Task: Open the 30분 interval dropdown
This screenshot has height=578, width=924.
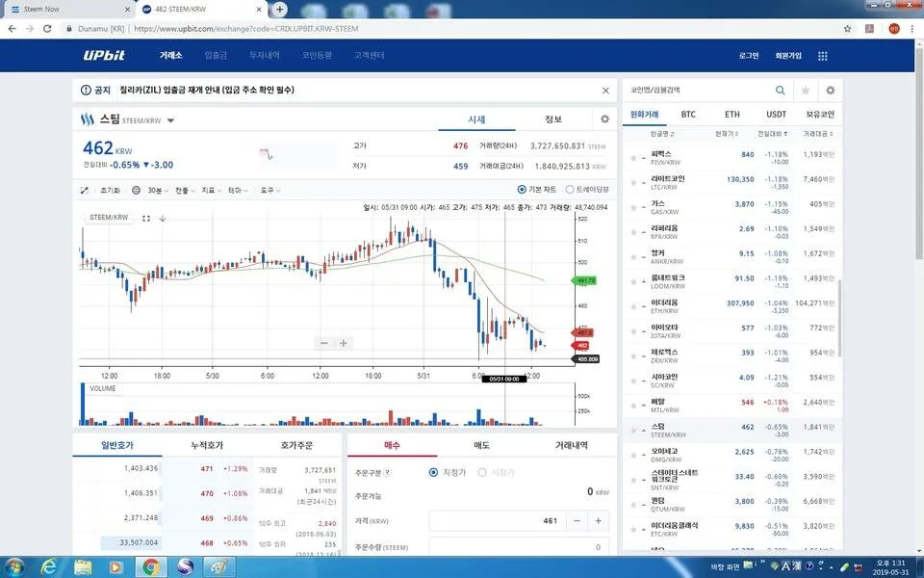Action: (x=158, y=190)
